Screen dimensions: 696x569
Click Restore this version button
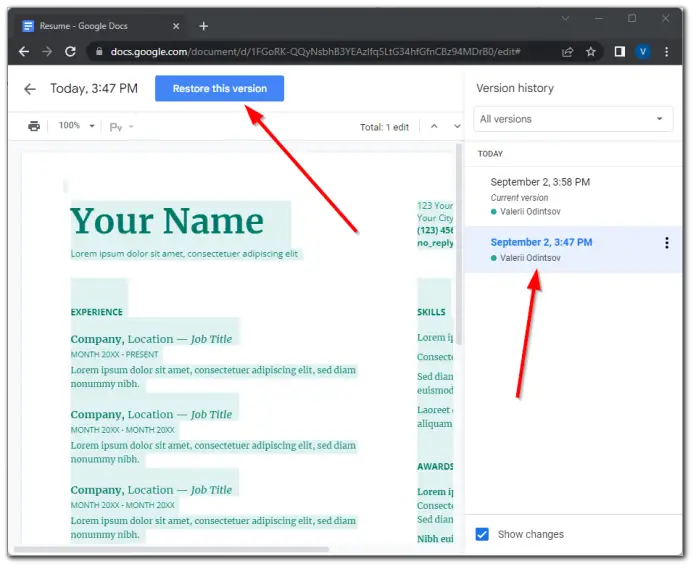point(220,88)
